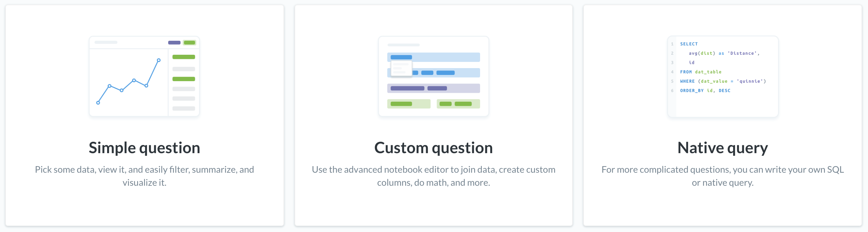Click the bottom-left green block in the notebook illustration
The height and width of the screenshot is (232, 868).
tap(409, 104)
